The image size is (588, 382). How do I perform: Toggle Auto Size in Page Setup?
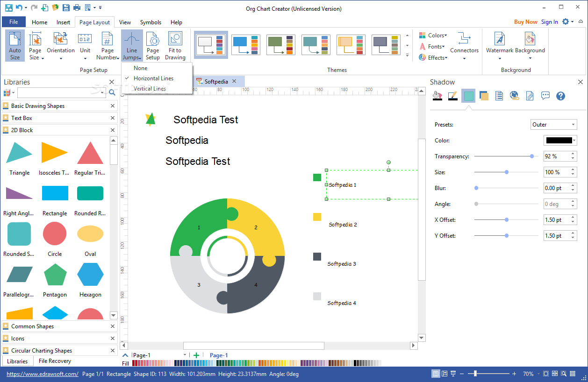tap(15, 46)
